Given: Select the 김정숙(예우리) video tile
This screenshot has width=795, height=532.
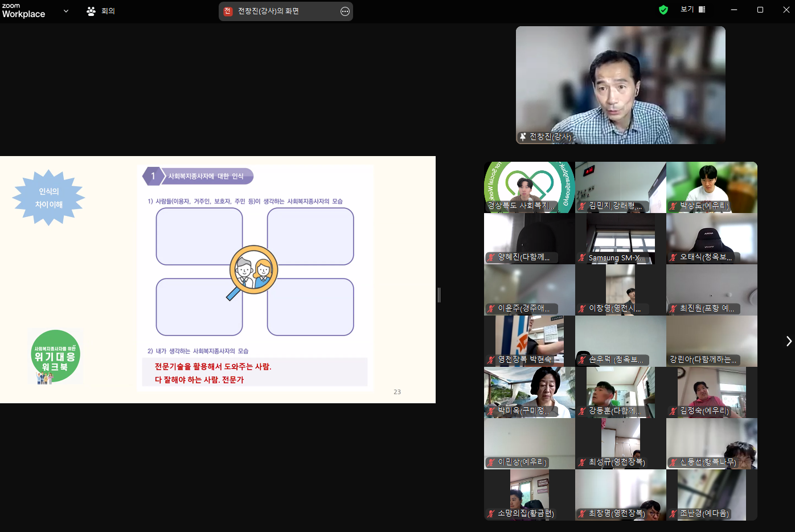Looking at the screenshot, I should (712, 392).
